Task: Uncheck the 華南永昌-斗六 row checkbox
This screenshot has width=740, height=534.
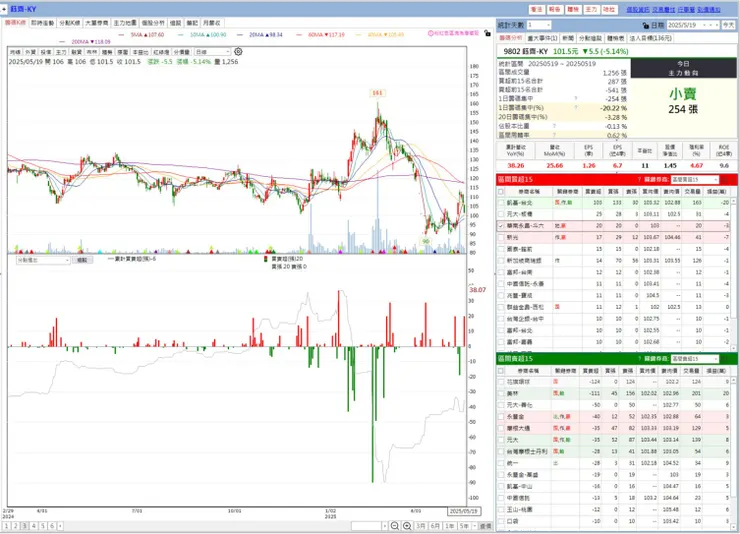Action: coord(501,226)
